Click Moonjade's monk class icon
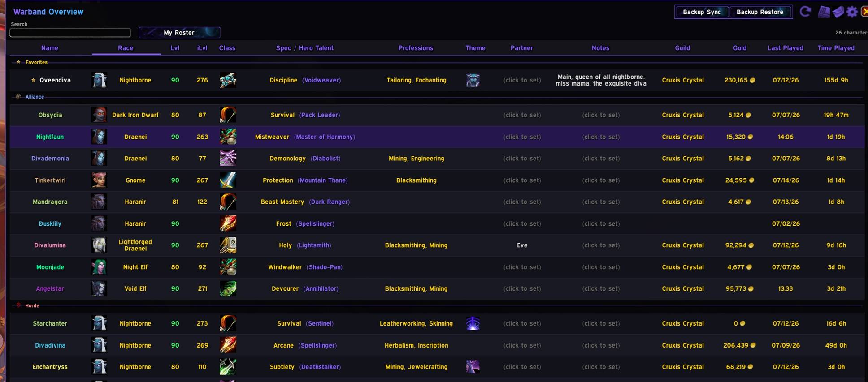Screen dimensions: 868x382 click(228, 267)
